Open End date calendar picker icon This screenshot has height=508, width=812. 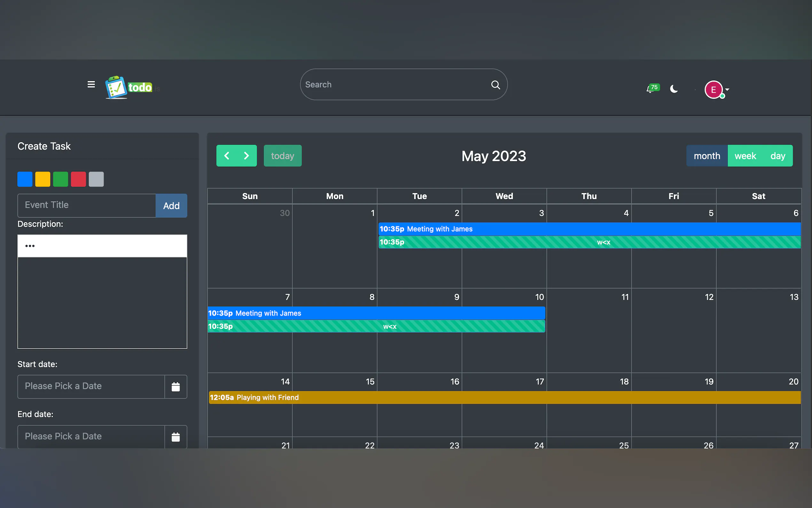[176, 437]
